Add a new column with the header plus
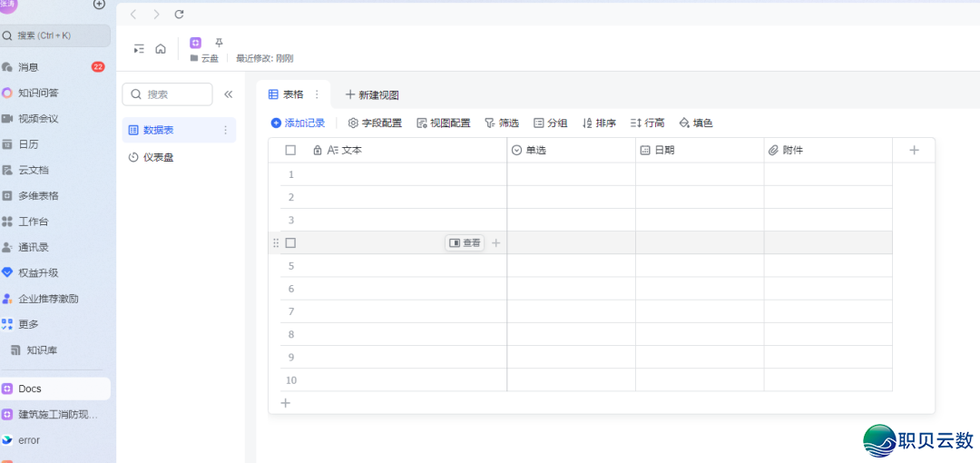Viewport: 980px width, 463px height. click(914, 150)
